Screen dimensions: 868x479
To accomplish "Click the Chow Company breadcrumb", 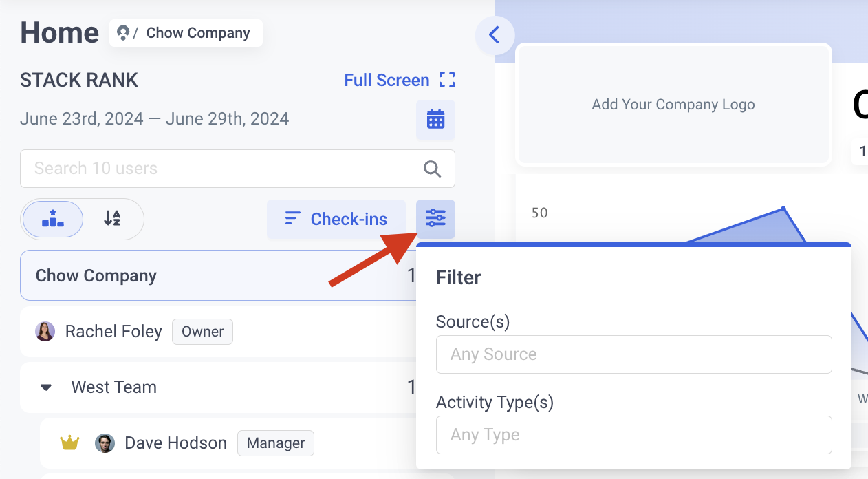I will click(x=198, y=33).
